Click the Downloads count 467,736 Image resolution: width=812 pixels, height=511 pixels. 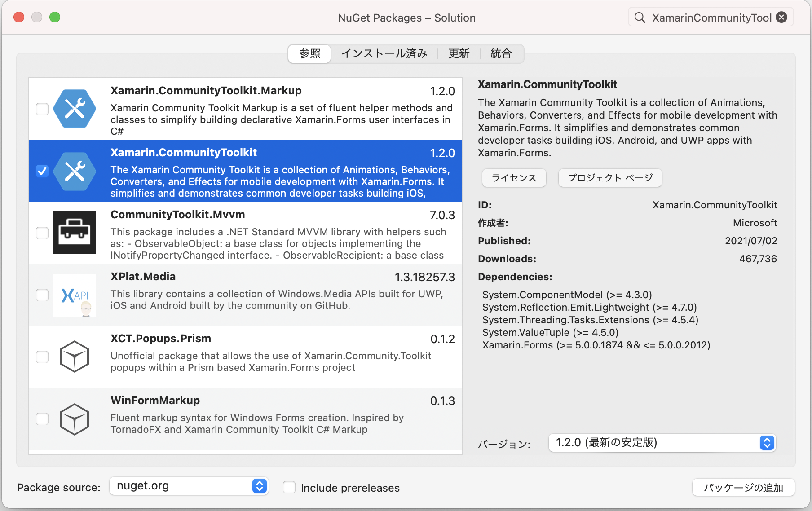(x=758, y=259)
